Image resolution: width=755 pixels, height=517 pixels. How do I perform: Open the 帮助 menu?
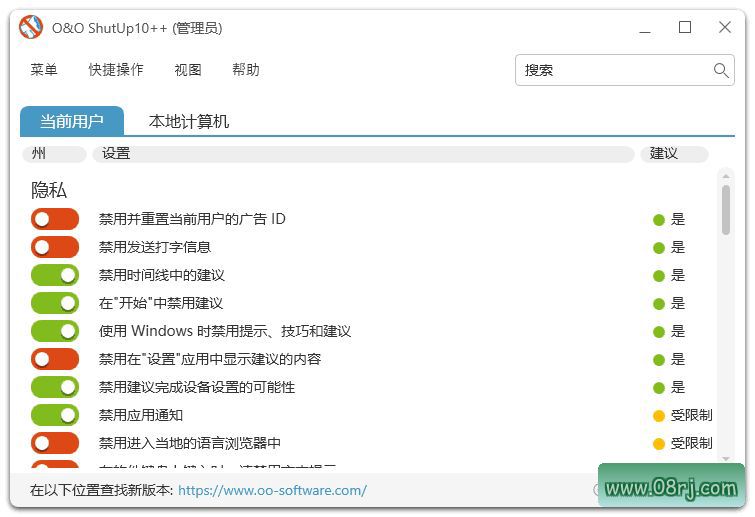pos(246,70)
